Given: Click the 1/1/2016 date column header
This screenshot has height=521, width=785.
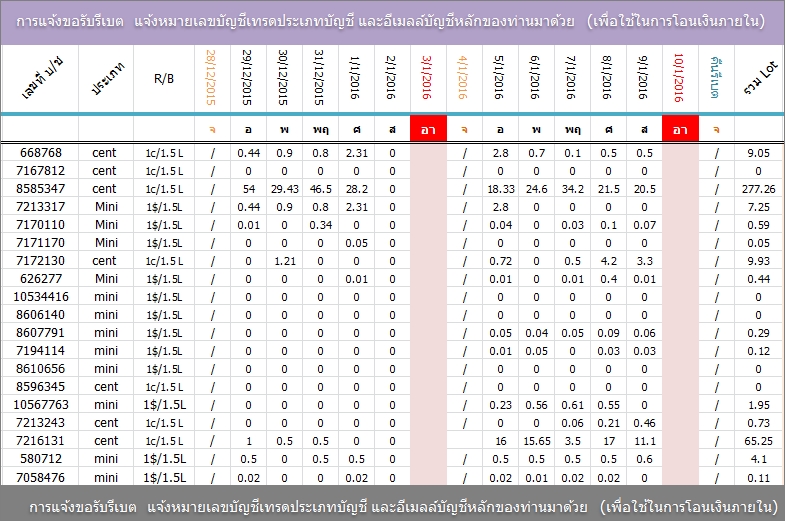Looking at the screenshot, I should (x=356, y=79).
